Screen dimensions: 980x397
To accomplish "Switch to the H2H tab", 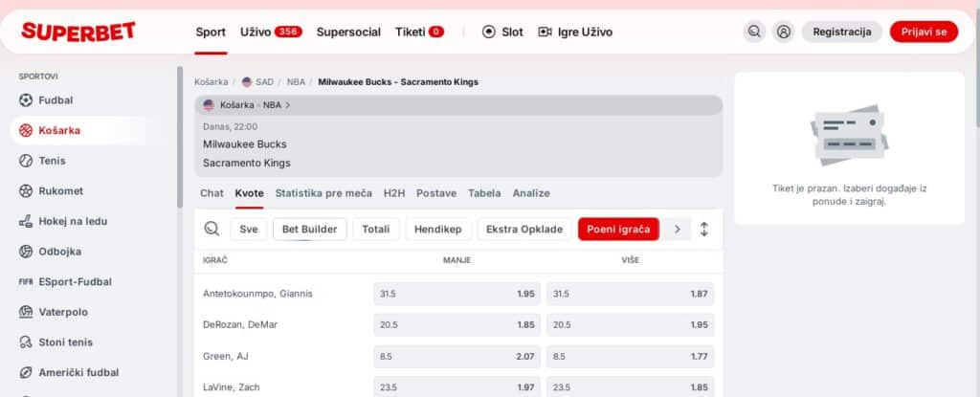I will pyautogui.click(x=394, y=193).
